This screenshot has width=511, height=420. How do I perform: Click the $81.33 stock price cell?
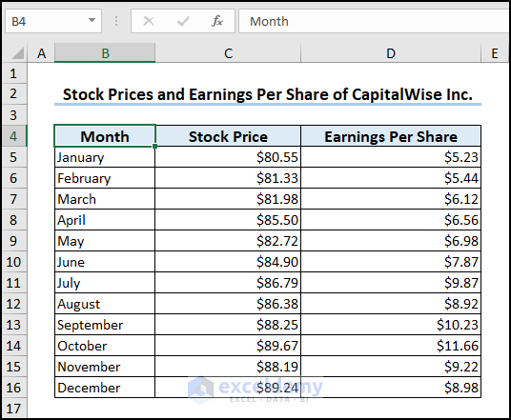(228, 178)
